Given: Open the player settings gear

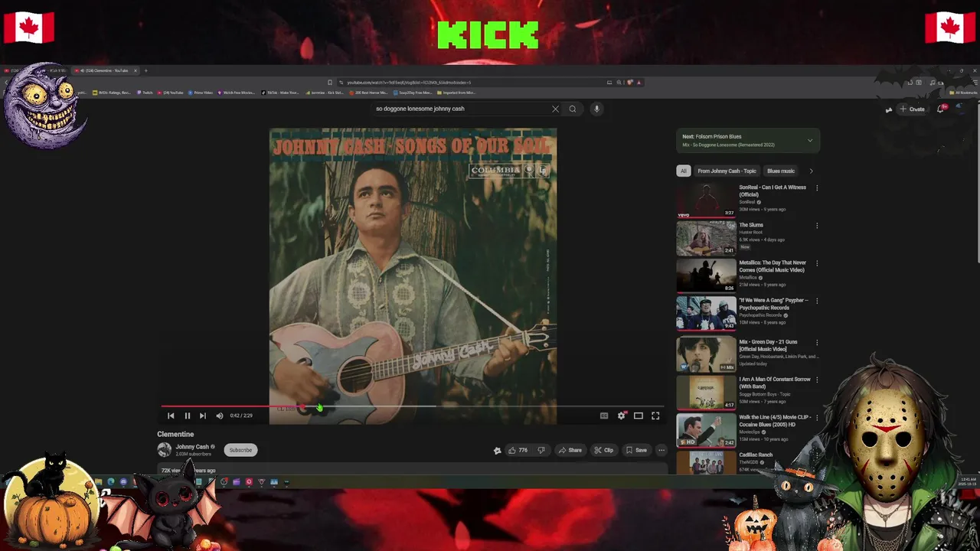Looking at the screenshot, I should [622, 416].
